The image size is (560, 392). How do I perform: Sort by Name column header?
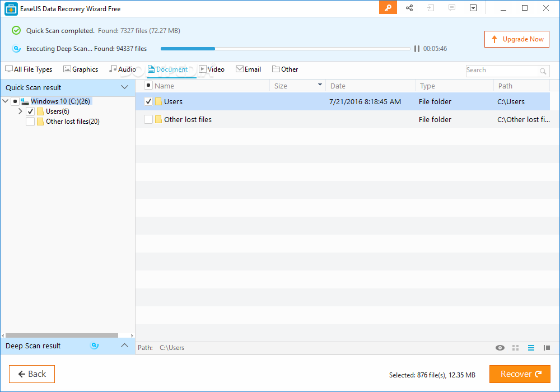click(164, 86)
